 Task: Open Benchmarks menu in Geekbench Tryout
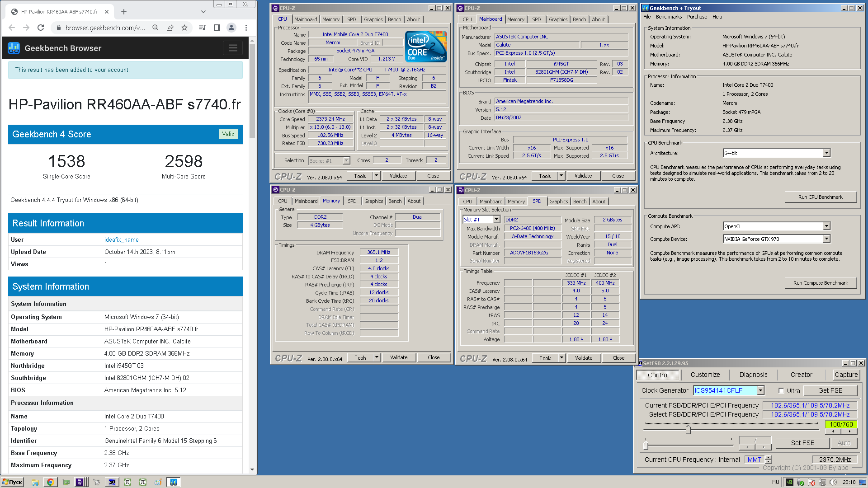tap(669, 17)
